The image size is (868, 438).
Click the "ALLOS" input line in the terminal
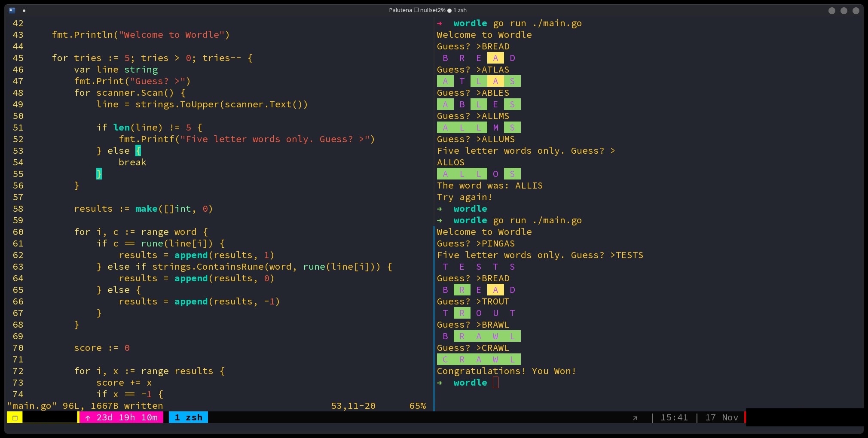[x=451, y=162]
